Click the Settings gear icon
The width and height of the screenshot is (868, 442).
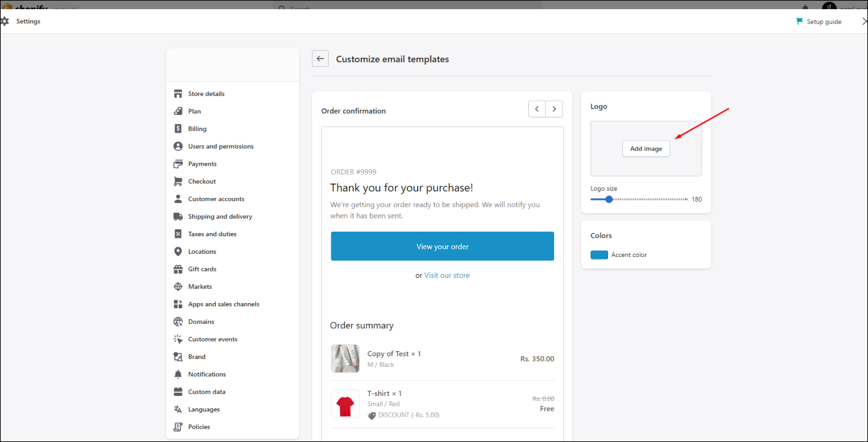(5, 21)
